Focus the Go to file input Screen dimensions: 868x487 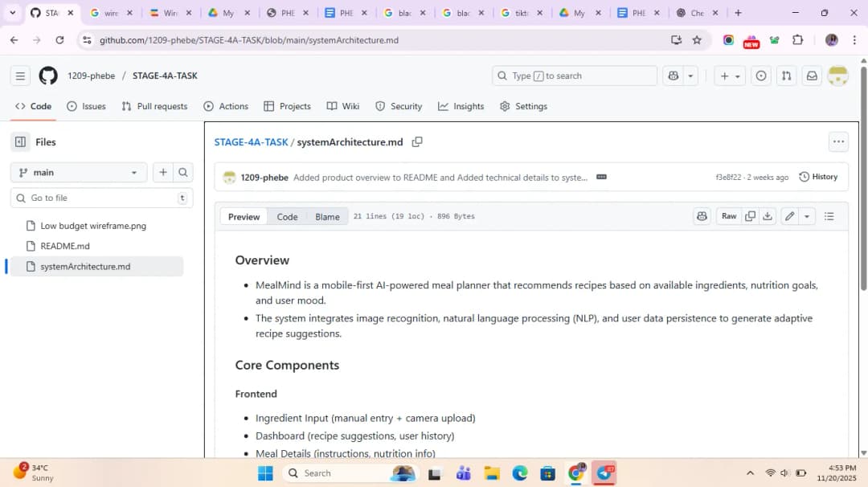(101, 198)
